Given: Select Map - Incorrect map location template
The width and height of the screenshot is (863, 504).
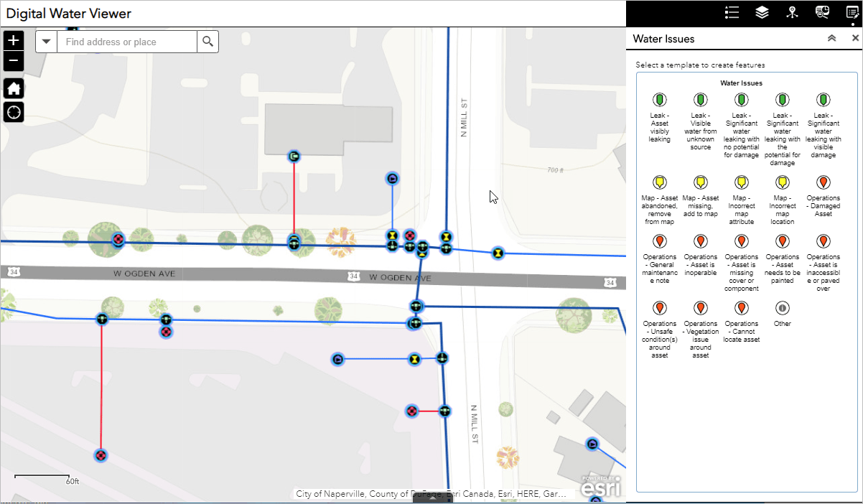Looking at the screenshot, I should click(x=783, y=200).
